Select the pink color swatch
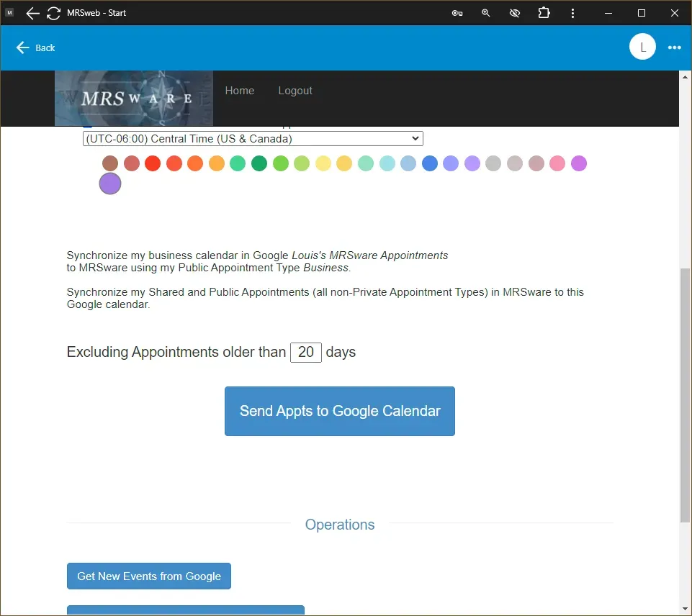The height and width of the screenshot is (616, 692). 557,163
